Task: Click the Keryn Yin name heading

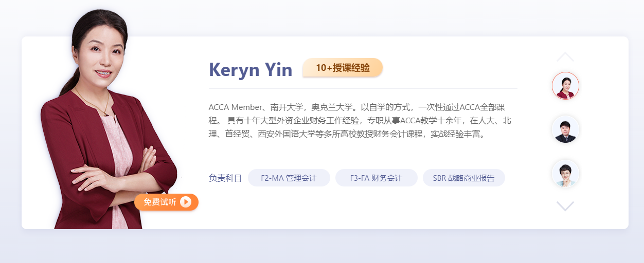Action: click(250, 70)
